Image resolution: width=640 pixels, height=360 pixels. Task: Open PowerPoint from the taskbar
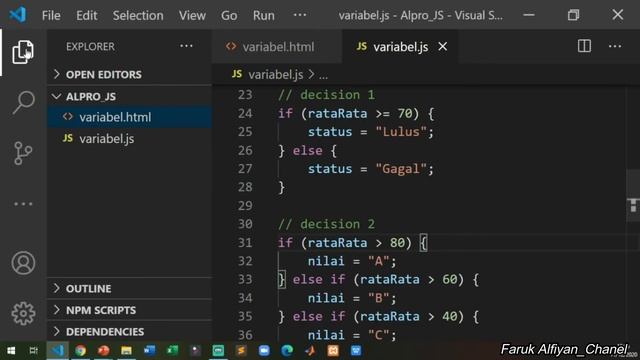pos(103,351)
